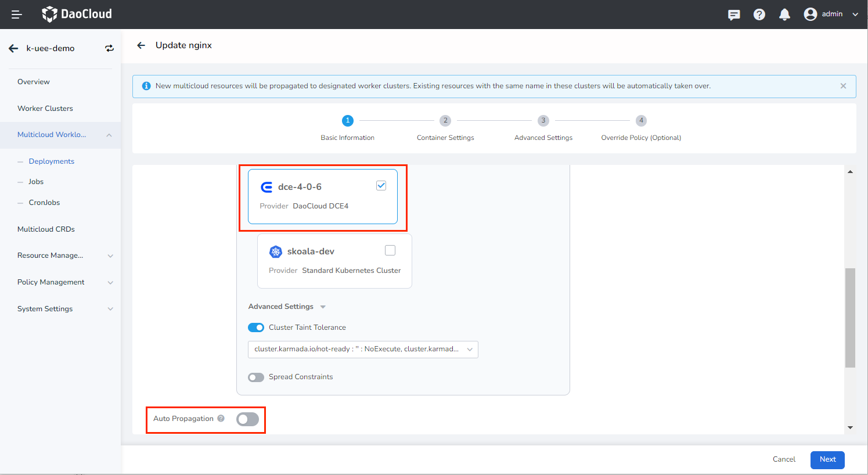Select CronJobs under Multicloud Workloads

tap(44, 203)
